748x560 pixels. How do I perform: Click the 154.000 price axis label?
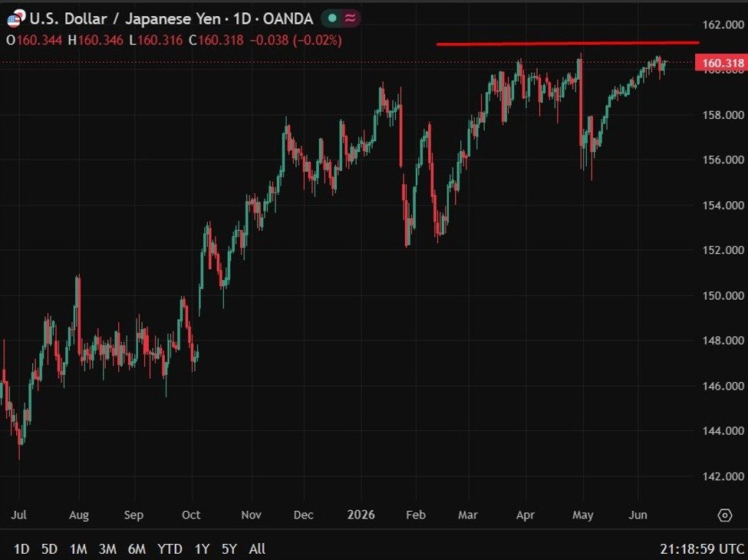(723, 205)
